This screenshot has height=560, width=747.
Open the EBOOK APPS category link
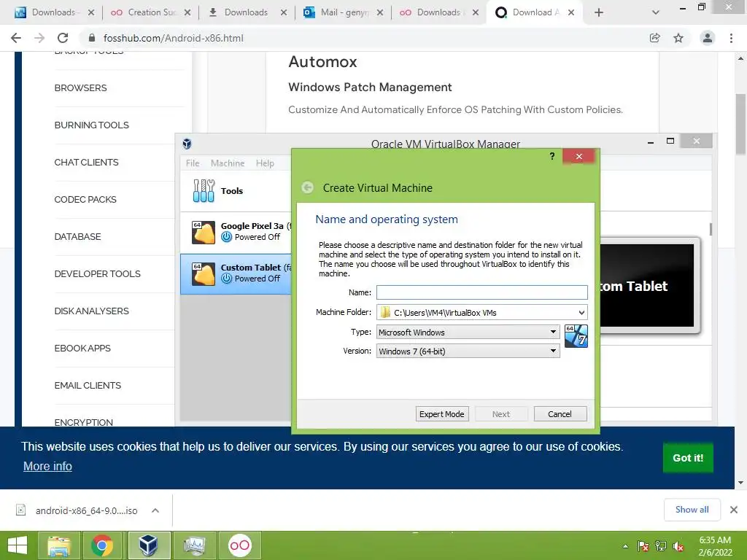coord(82,348)
